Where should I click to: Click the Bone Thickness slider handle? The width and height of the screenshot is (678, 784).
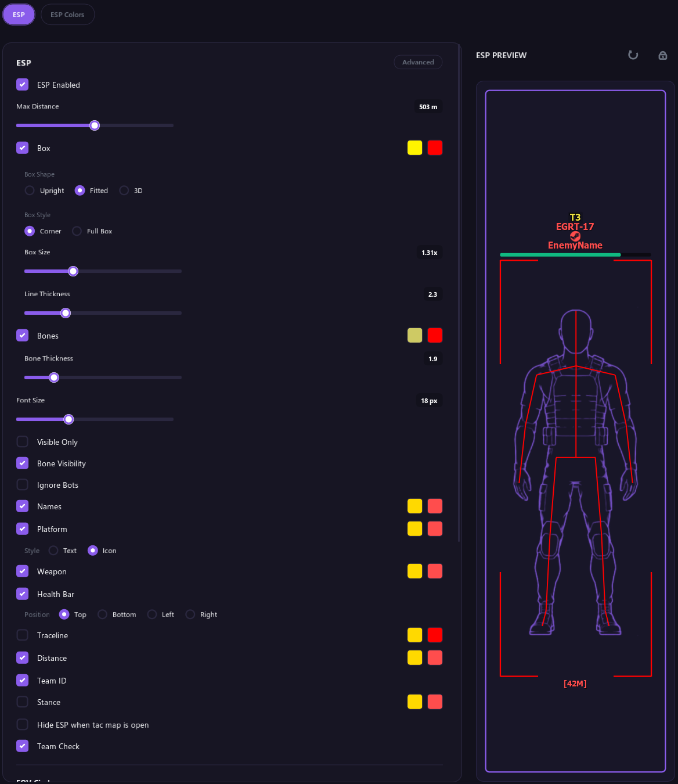pyautogui.click(x=54, y=377)
